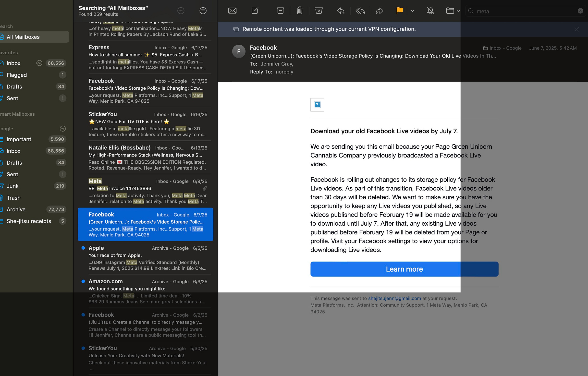Mute this conversation with the bell icon
588x376 pixels.
pos(430,11)
